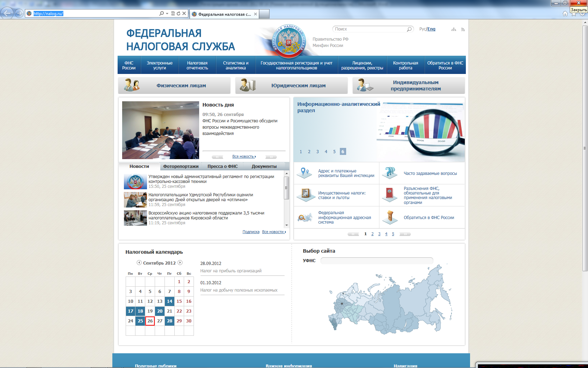Click the Юридическим лицам folders icon
The image size is (588, 368).
[x=248, y=85]
